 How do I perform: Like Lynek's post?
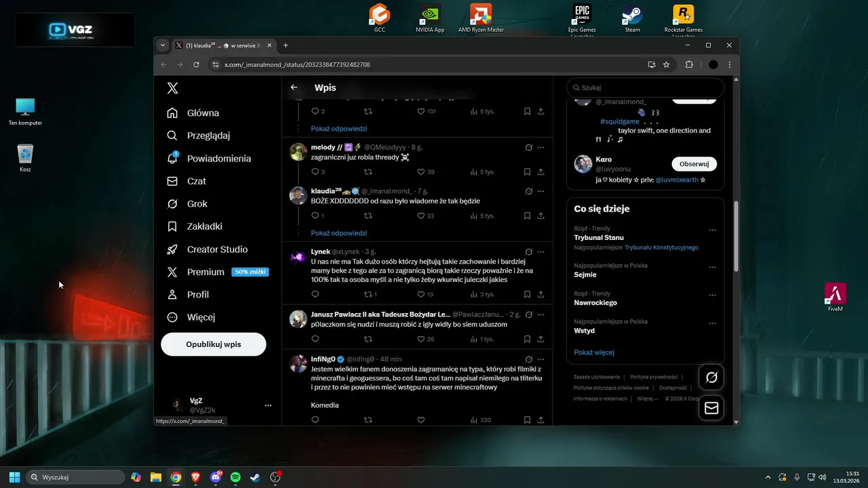(426, 294)
